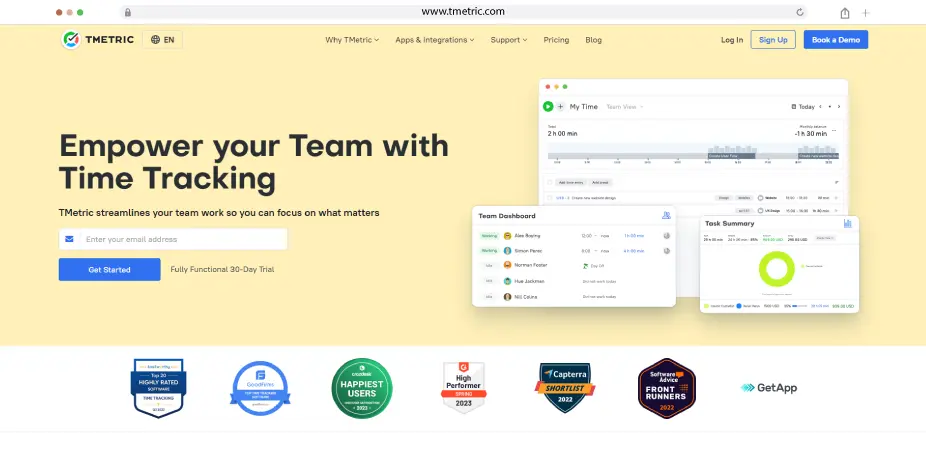Click the GetApp logo
The height and width of the screenshot is (468, 926).
pyautogui.click(x=767, y=387)
